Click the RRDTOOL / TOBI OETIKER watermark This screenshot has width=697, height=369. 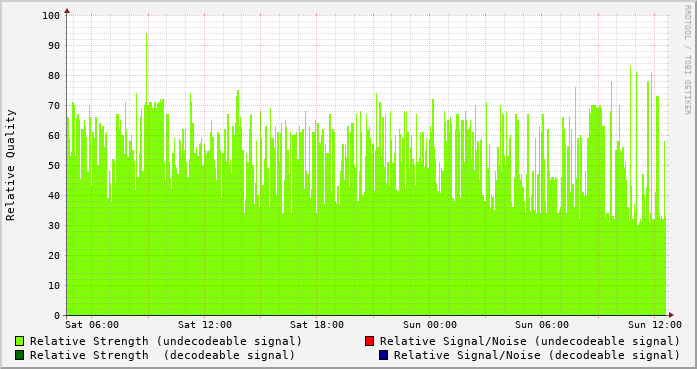[x=687, y=60]
